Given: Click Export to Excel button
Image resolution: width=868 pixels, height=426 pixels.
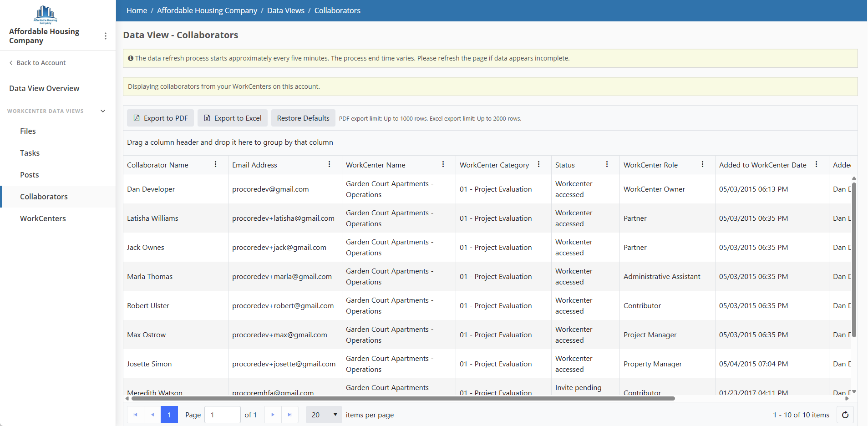Looking at the screenshot, I should [232, 118].
